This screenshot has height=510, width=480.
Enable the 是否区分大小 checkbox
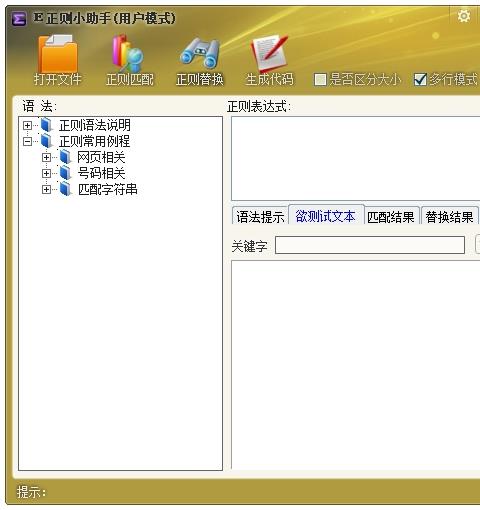pyautogui.click(x=320, y=80)
